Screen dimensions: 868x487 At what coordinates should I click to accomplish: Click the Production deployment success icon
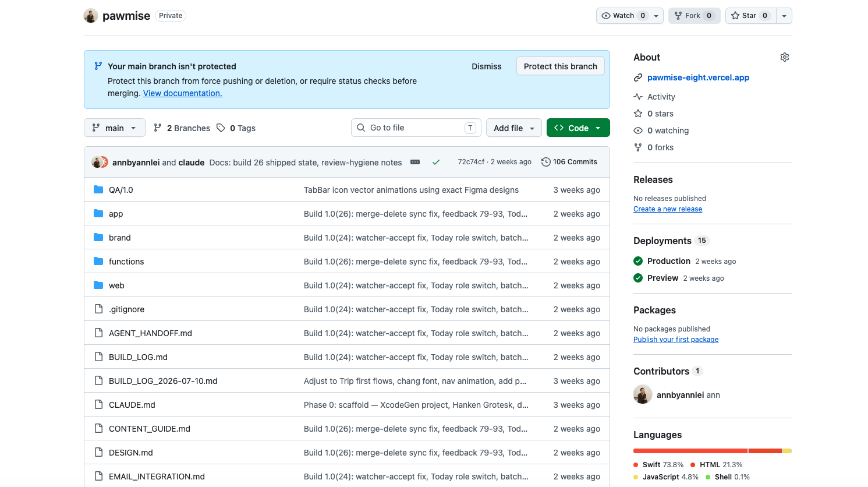click(x=638, y=261)
